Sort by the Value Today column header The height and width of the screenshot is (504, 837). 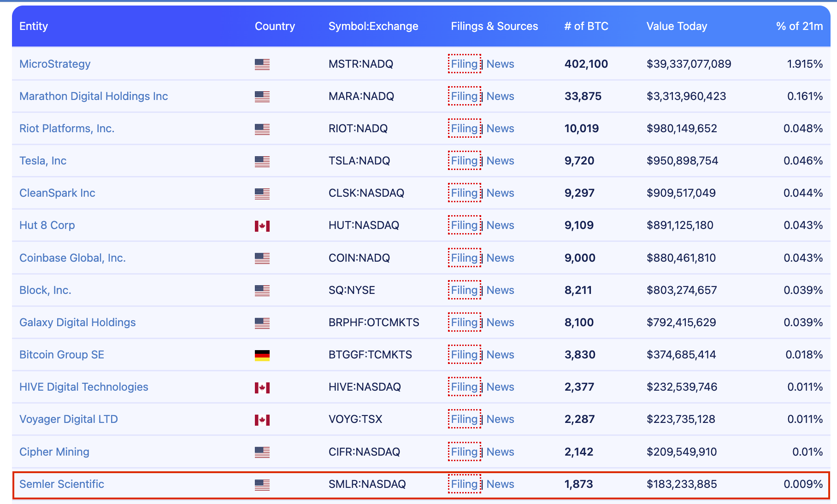(x=677, y=26)
